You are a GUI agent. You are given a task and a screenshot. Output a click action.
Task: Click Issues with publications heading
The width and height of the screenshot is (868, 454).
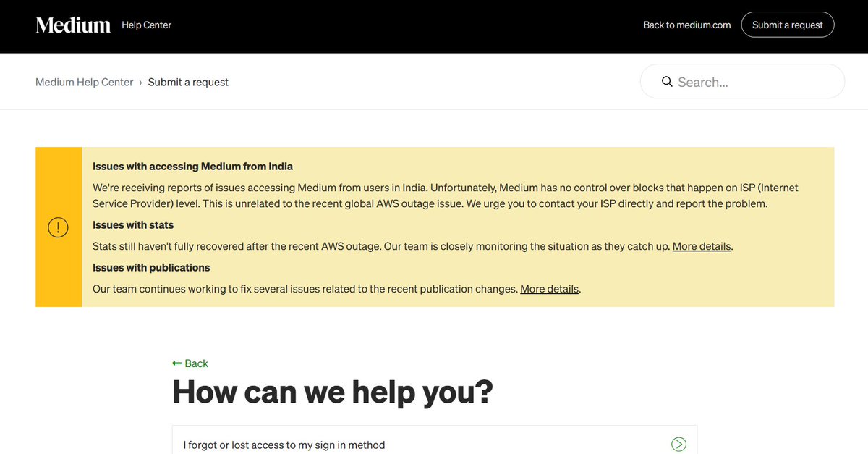click(x=151, y=268)
